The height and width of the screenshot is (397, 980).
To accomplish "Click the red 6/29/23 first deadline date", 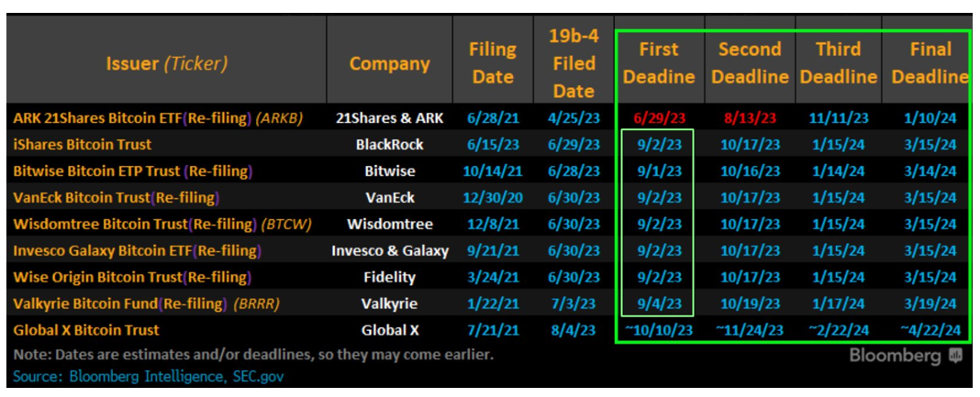I will point(660,118).
